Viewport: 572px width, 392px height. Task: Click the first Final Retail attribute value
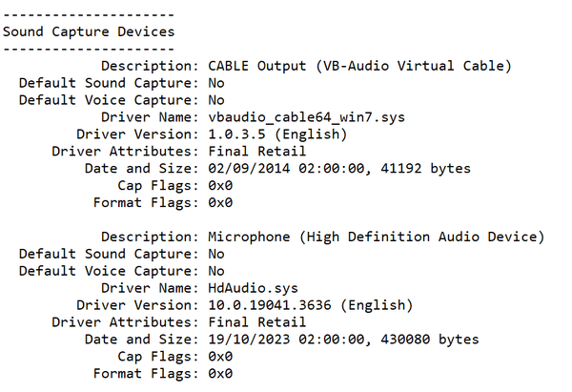pyautogui.click(x=257, y=151)
